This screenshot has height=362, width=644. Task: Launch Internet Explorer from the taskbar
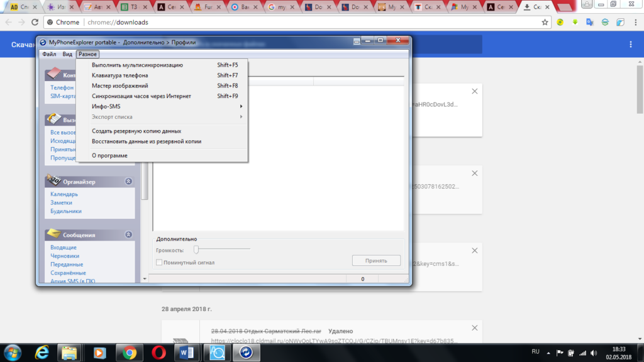point(43,353)
